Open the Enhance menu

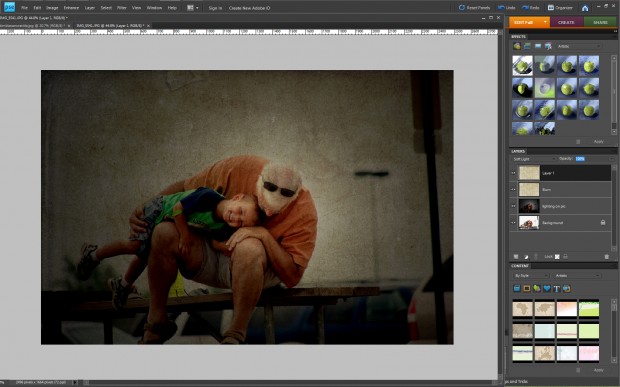[71, 8]
